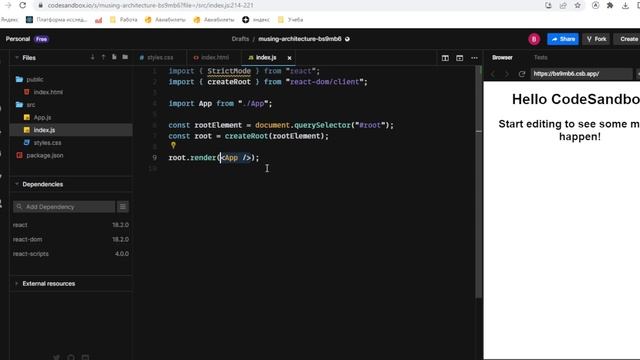This screenshot has width=640, height=360.
Task: Click the Create button
Action: pyautogui.click(x=628, y=39)
